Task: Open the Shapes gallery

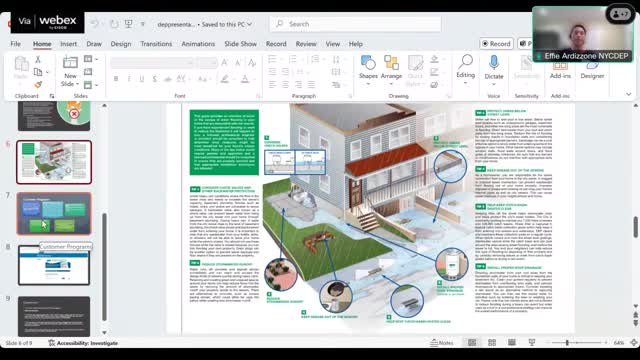Action: click(368, 70)
